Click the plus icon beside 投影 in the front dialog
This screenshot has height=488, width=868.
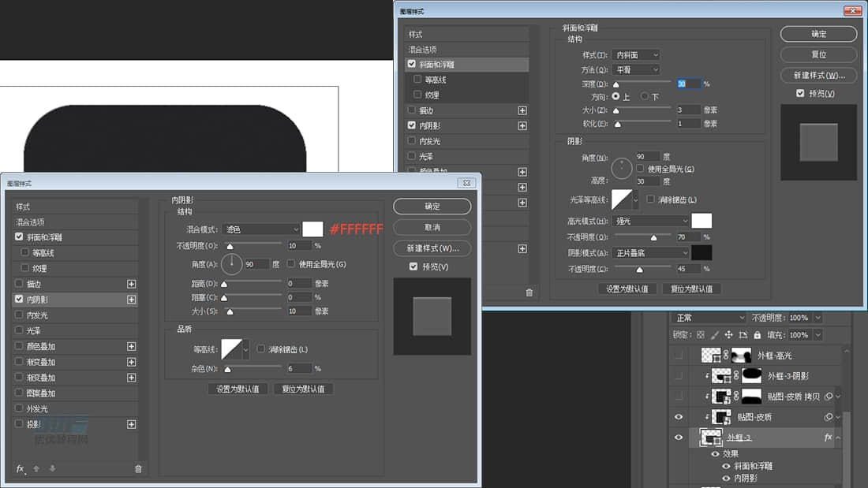(131, 424)
